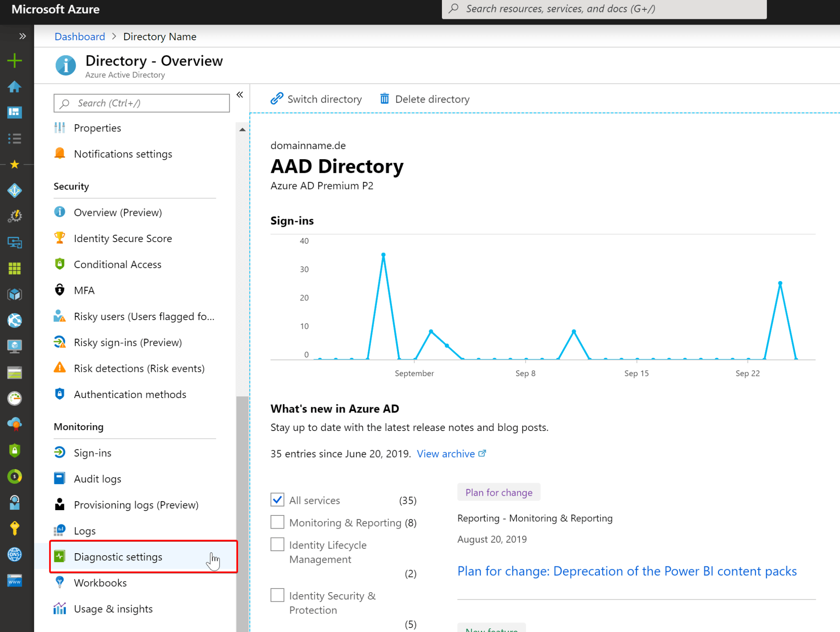The height and width of the screenshot is (632, 840).
Task: Click the Key Vault key icon
Action: pos(15,528)
